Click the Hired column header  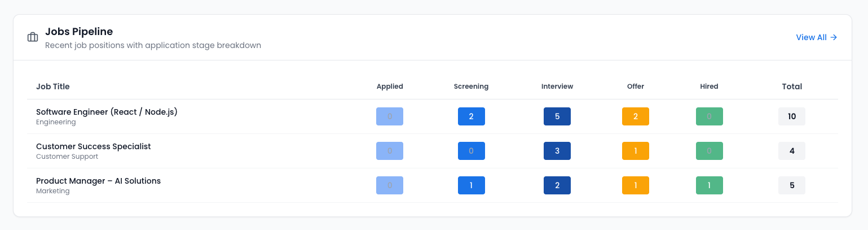709,86
